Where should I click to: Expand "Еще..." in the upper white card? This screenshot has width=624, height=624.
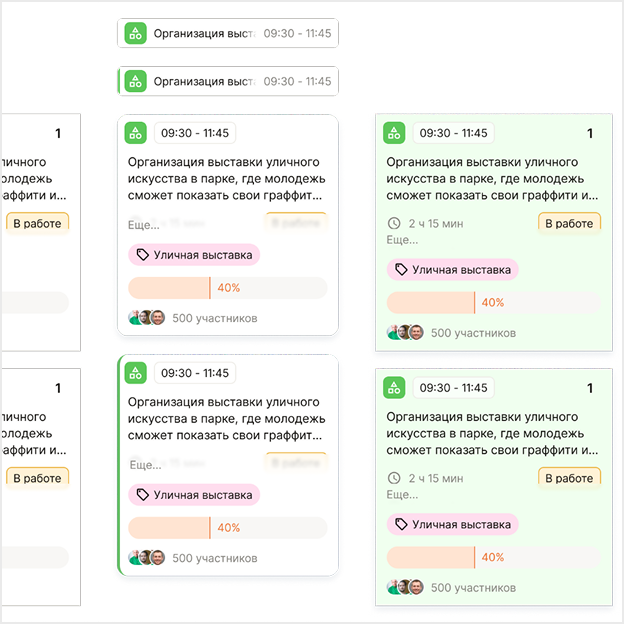coord(145,225)
